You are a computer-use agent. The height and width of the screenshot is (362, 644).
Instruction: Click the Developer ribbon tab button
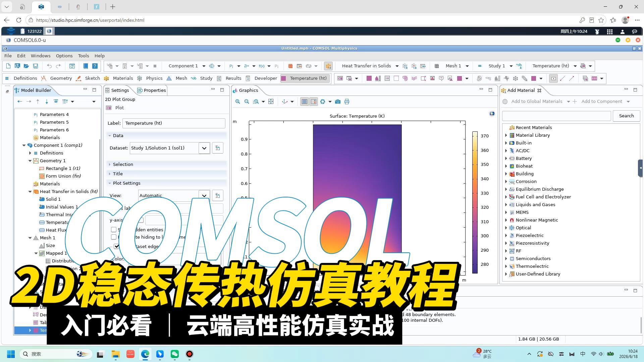[262, 78]
